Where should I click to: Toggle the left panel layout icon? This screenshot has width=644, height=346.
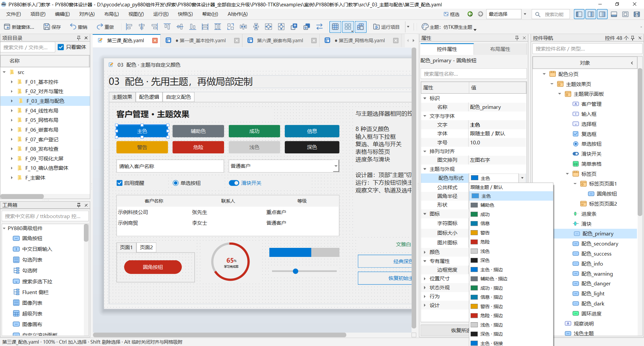(579, 14)
